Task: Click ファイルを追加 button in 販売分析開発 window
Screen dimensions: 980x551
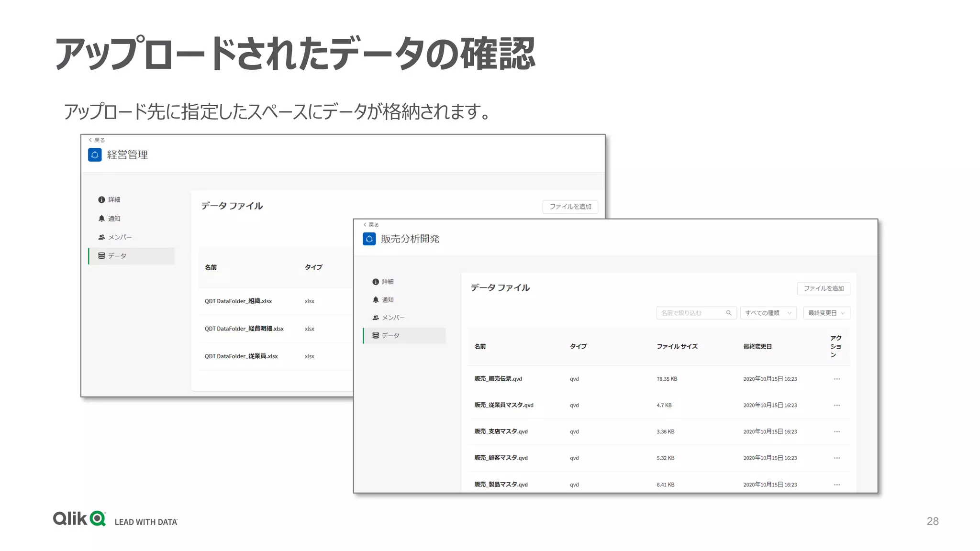Action: tap(824, 288)
